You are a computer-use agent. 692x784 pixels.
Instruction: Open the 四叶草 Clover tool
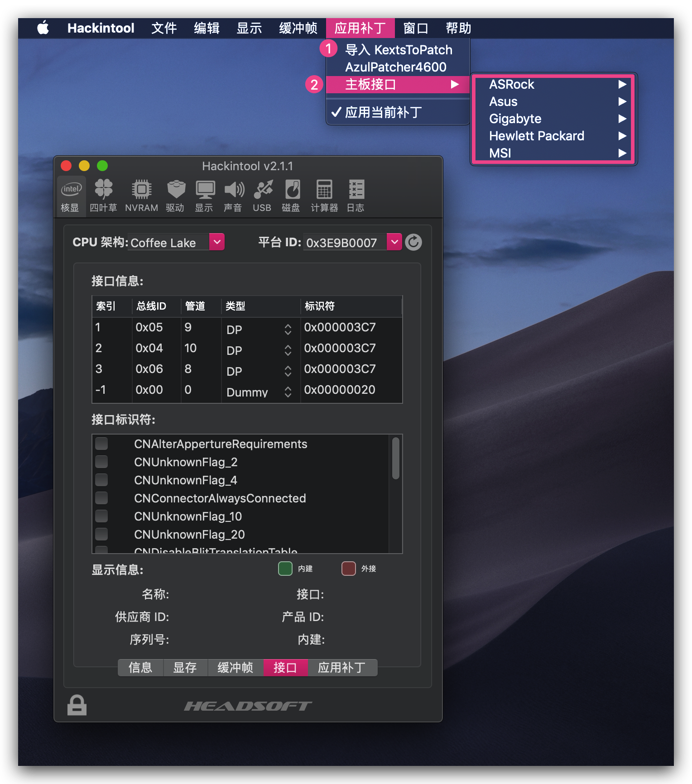click(103, 196)
